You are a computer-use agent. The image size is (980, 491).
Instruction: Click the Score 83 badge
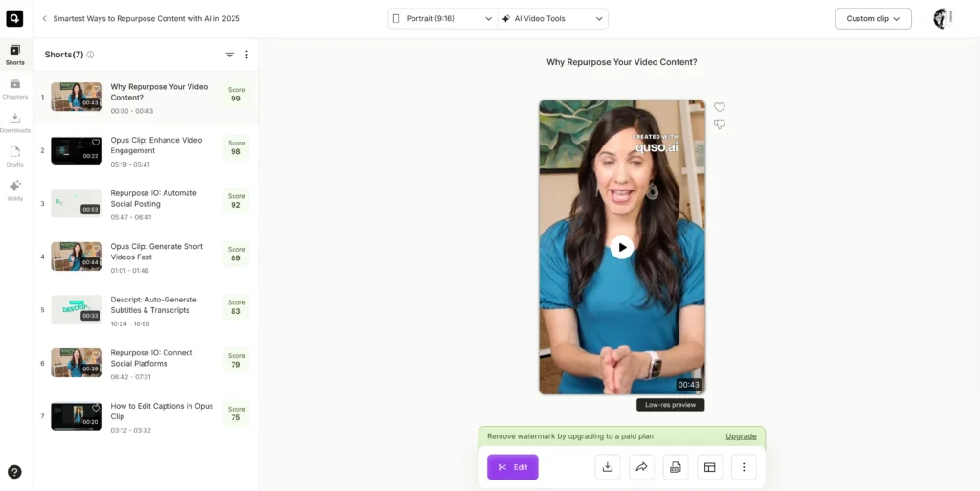coord(235,306)
